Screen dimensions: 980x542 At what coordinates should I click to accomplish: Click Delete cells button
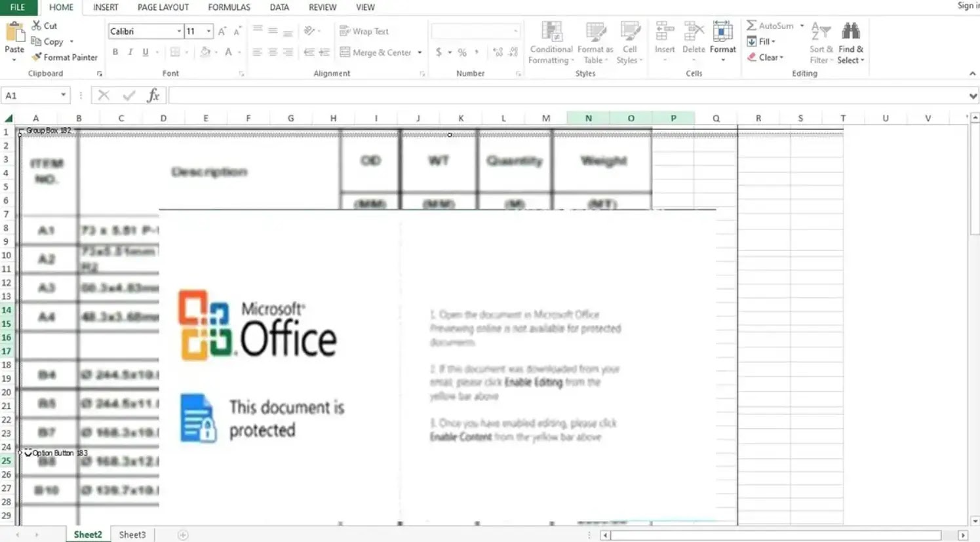pos(694,41)
